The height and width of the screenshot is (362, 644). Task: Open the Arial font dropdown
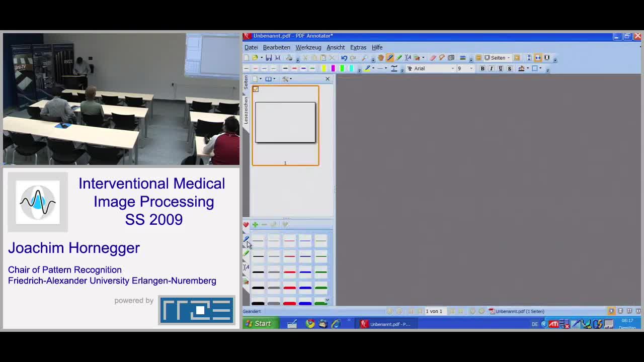click(x=452, y=68)
